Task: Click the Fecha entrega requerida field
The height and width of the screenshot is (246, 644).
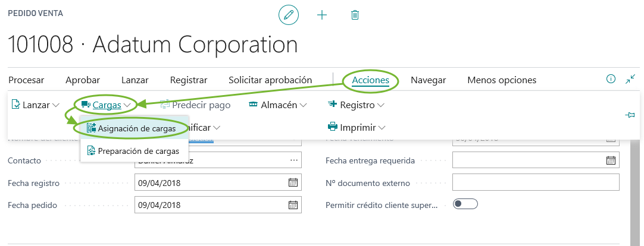Action: click(536, 160)
